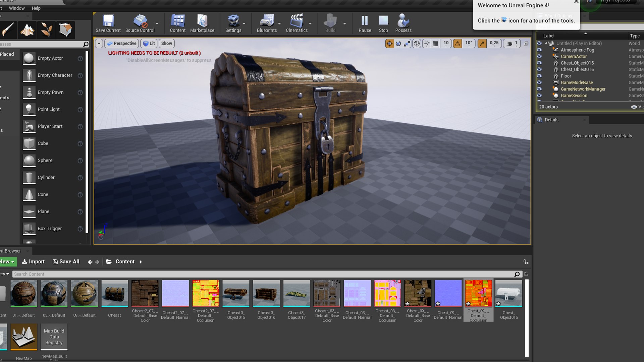
Task: Toggle visibility eye for Atmospheric Fog
Action: click(x=539, y=50)
